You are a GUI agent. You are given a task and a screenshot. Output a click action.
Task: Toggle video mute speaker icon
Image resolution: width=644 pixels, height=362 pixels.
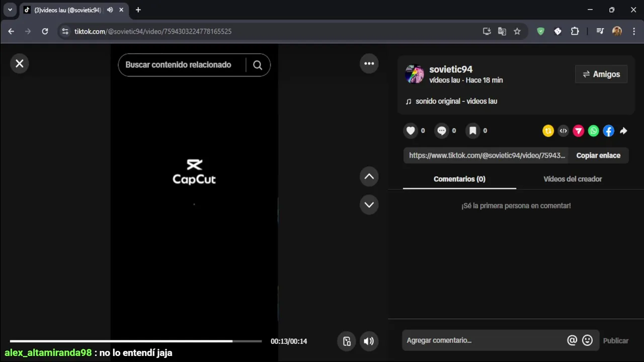click(369, 341)
